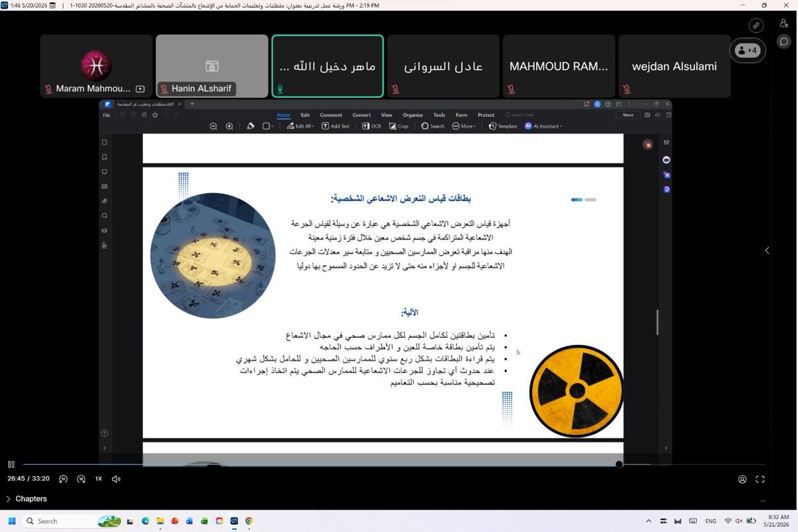Screen dimensions: 798x532
Task: Open the search magnifier sidebar icon
Action: tap(104, 215)
